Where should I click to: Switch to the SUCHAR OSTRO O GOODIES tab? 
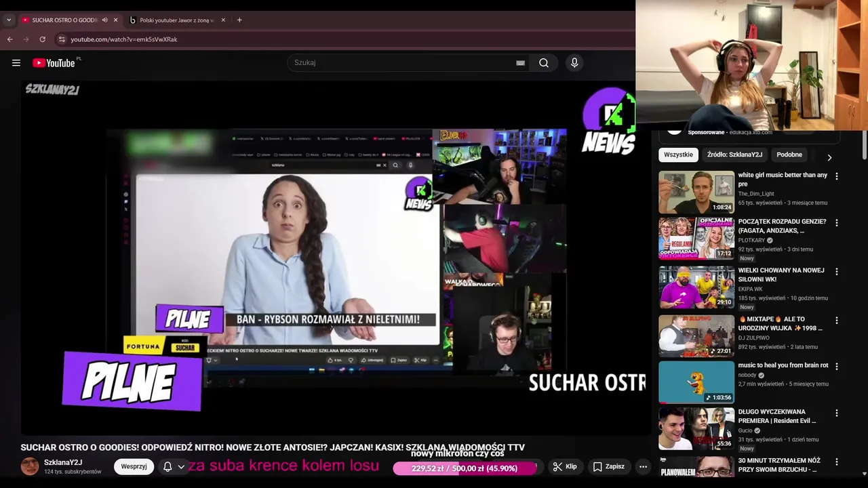pos(65,20)
